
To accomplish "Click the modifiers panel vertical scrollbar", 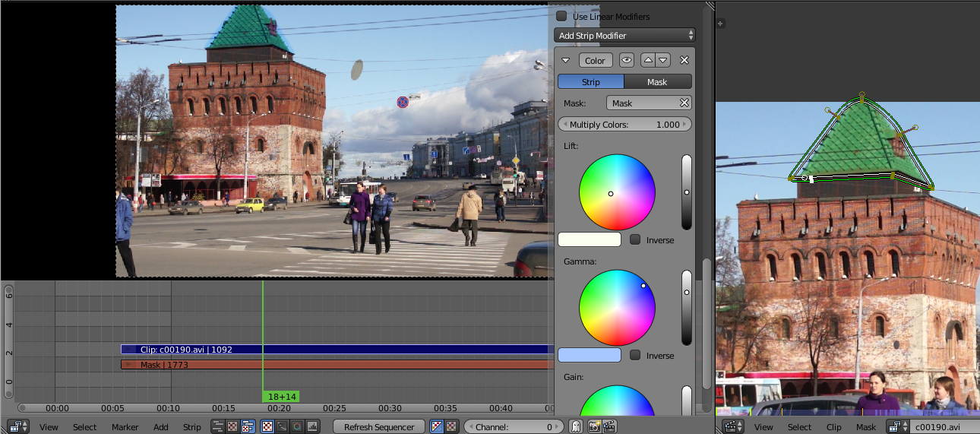I will click(707, 323).
